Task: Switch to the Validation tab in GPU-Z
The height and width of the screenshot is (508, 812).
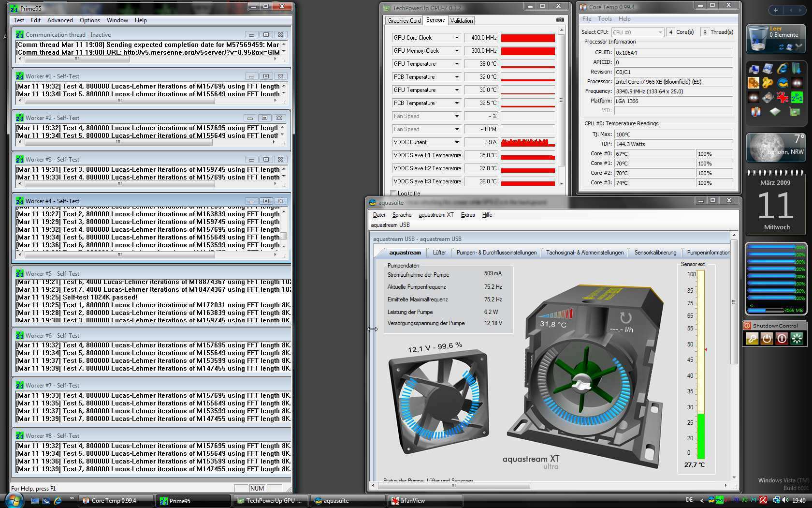Action: [x=462, y=21]
